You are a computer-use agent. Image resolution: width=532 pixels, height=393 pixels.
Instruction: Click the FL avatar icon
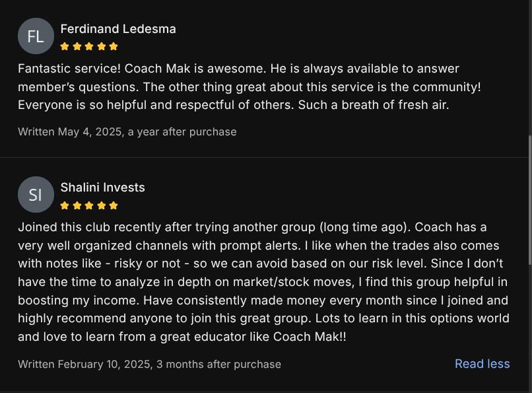tap(36, 36)
